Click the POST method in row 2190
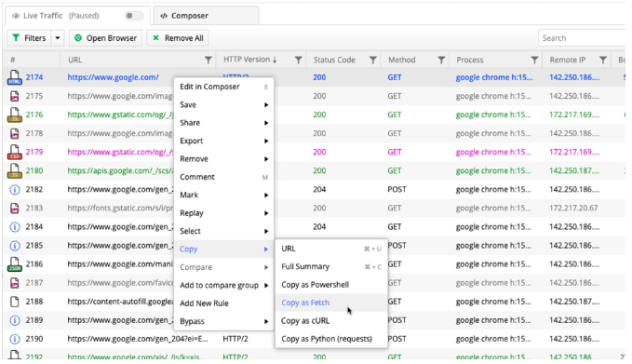The image size is (632, 364). tap(397, 339)
